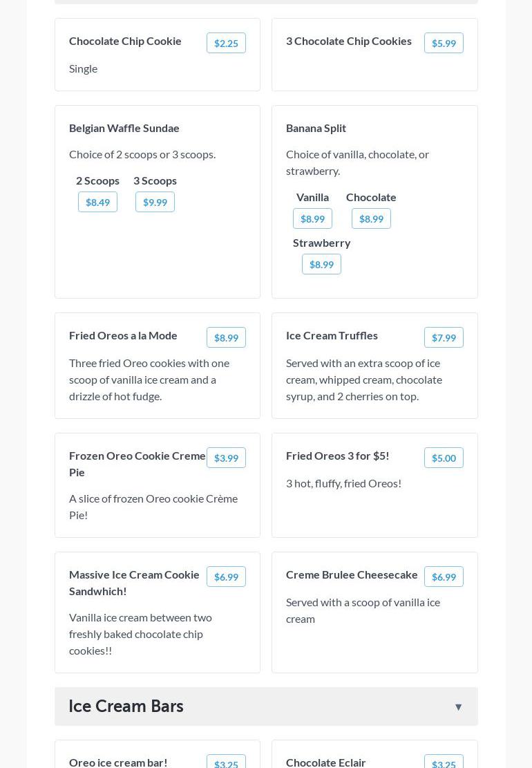Add Frozen Oreo Cookie Creme Pie $3.99

226,458
